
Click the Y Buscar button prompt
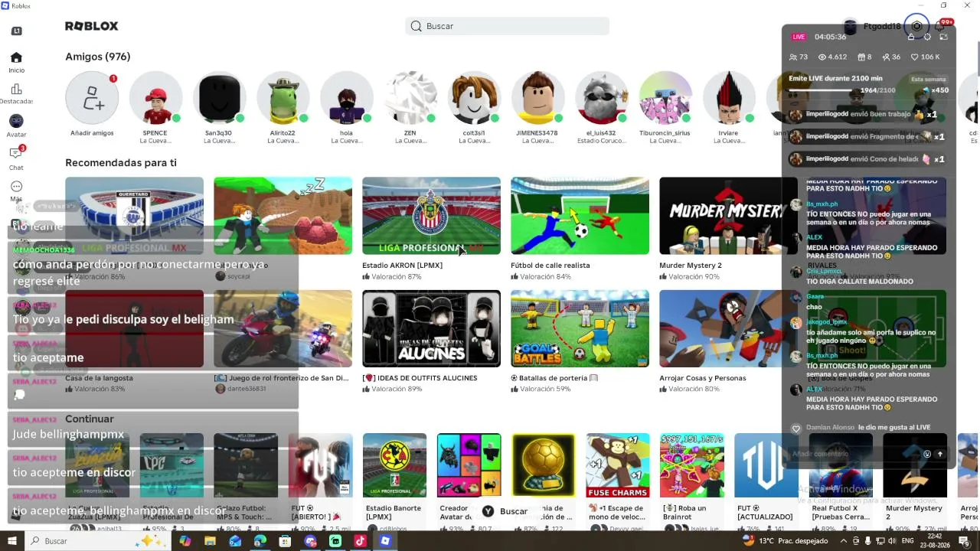[505, 511]
